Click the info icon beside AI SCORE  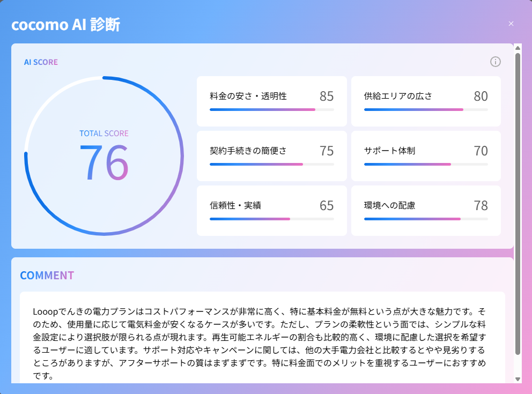click(496, 62)
